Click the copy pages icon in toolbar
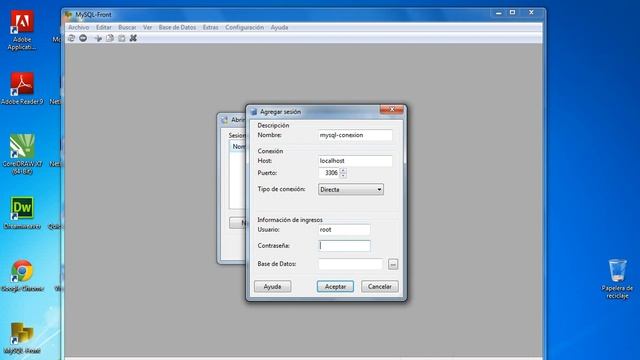Viewport: 640px width, 360px height. pos(110,38)
